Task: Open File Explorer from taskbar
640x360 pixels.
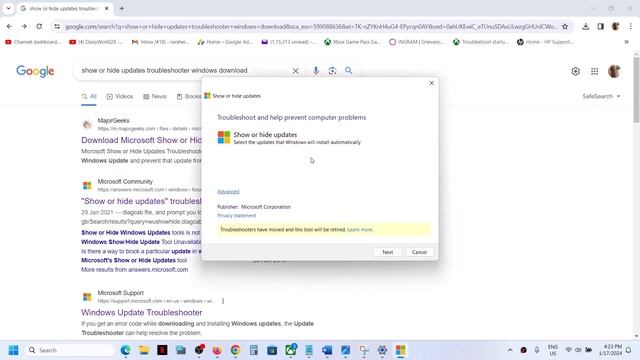Action: coord(144,350)
